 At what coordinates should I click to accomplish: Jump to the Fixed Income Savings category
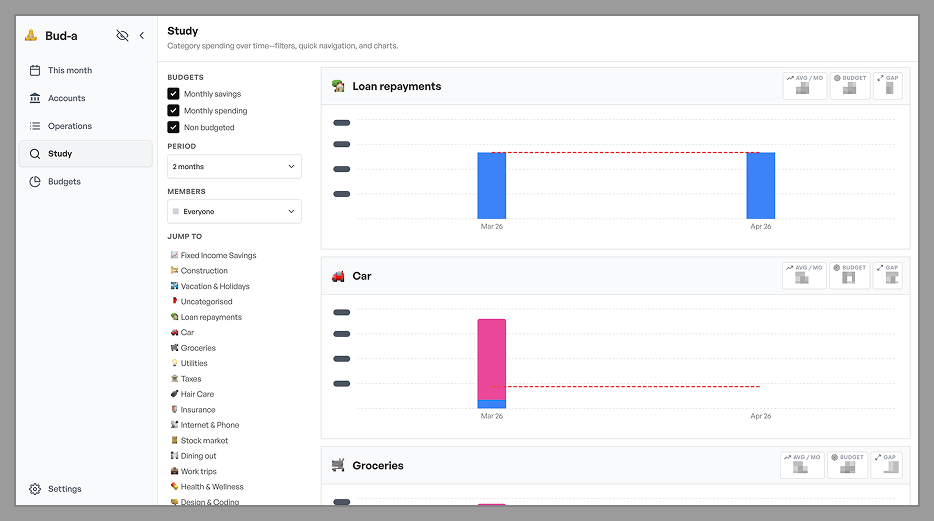(x=217, y=256)
